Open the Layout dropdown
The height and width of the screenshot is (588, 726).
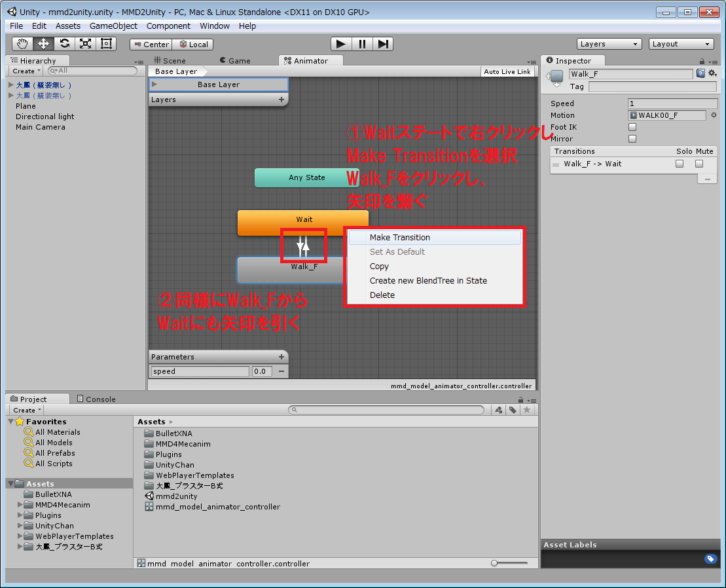coord(681,44)
